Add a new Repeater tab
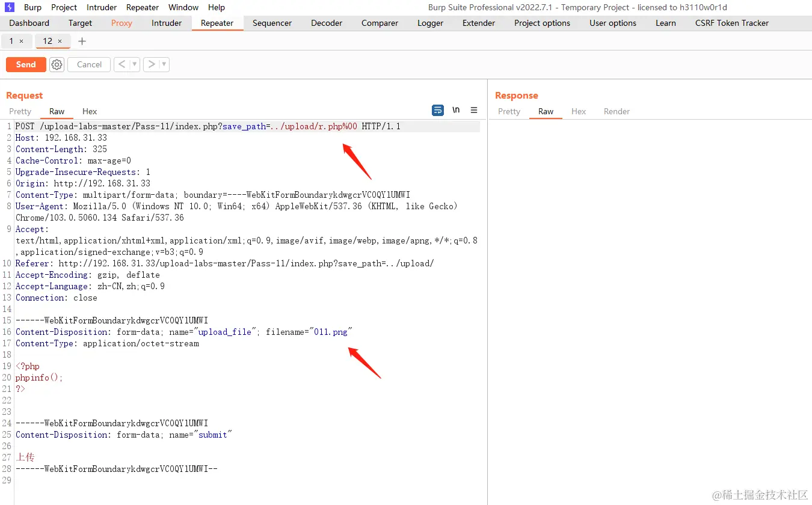812x505 pixels. coord(82,41)
